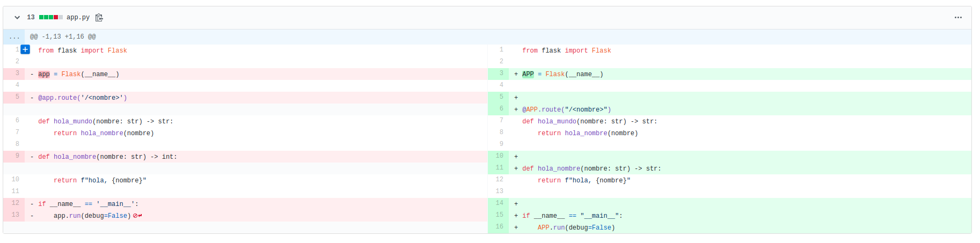Select left-side line number 9
Image resolution: width=980 pixels, height=243 pixels.
(17, 156)
